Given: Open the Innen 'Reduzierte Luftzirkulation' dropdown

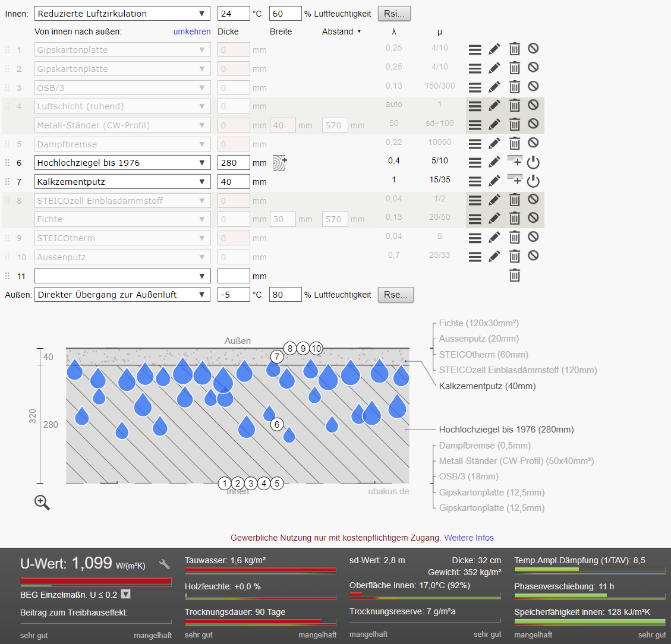Looking at the screenshot, I should (122, 14).
